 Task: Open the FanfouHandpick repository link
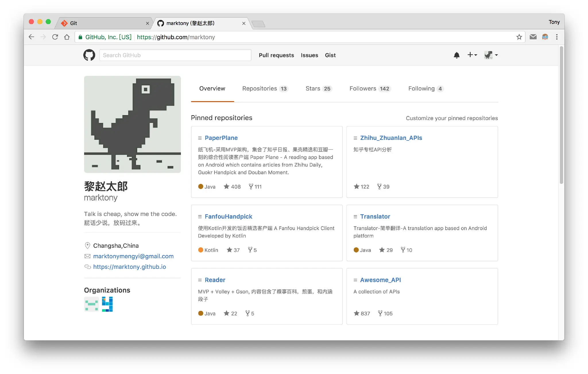click(228, 217)
